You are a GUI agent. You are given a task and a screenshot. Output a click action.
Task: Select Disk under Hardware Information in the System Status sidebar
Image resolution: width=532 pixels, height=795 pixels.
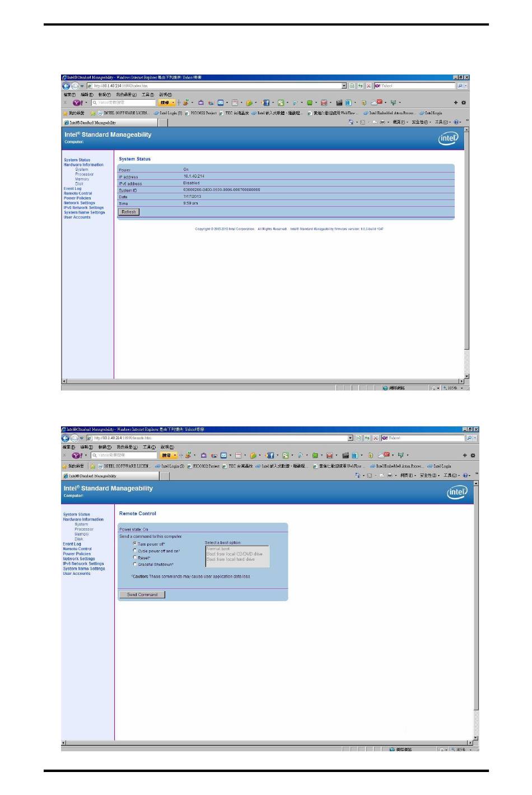(79, 184)
